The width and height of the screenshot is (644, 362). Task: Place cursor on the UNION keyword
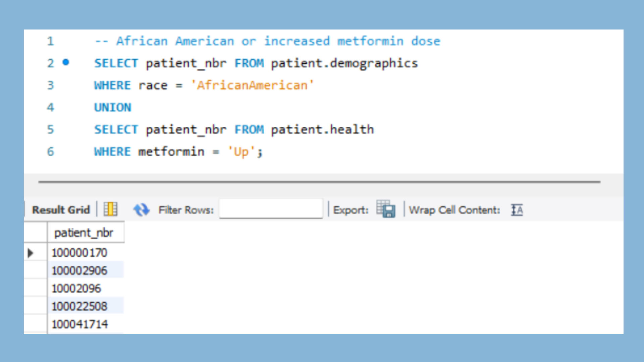click(x=113, y=107)
